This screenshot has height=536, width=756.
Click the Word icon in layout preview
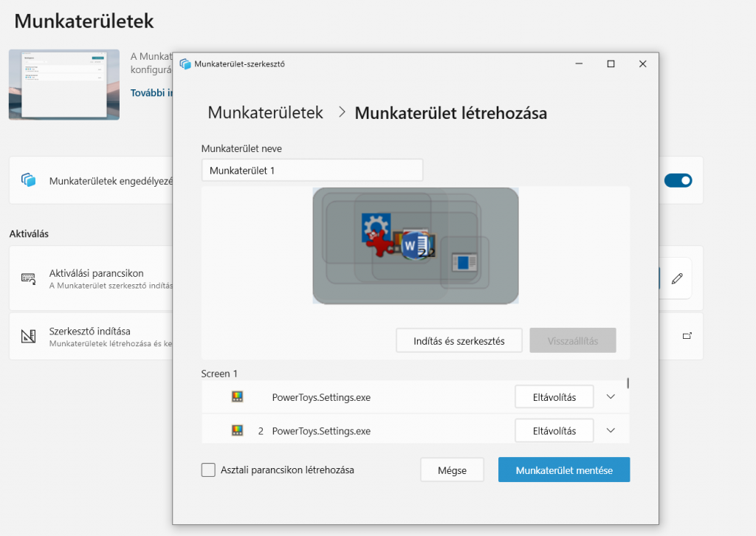(414, 245)
